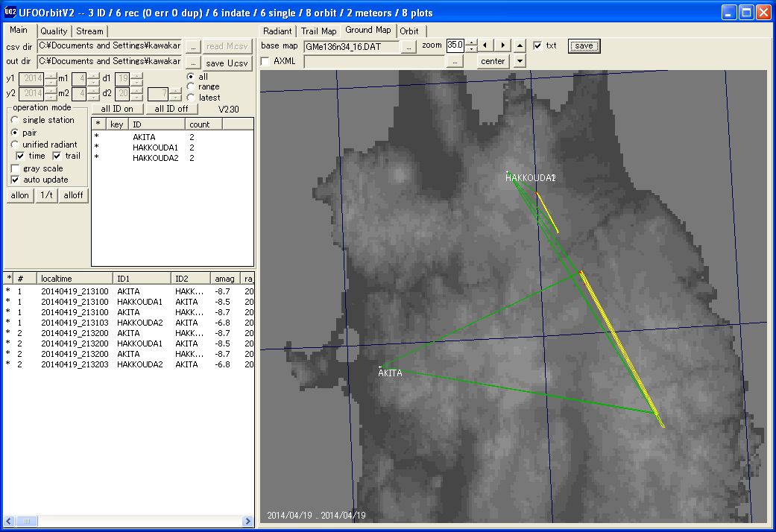Increase the zoom value with the spinner up arrow
Screen dimensions: 776x532
[x=472, y=42]
